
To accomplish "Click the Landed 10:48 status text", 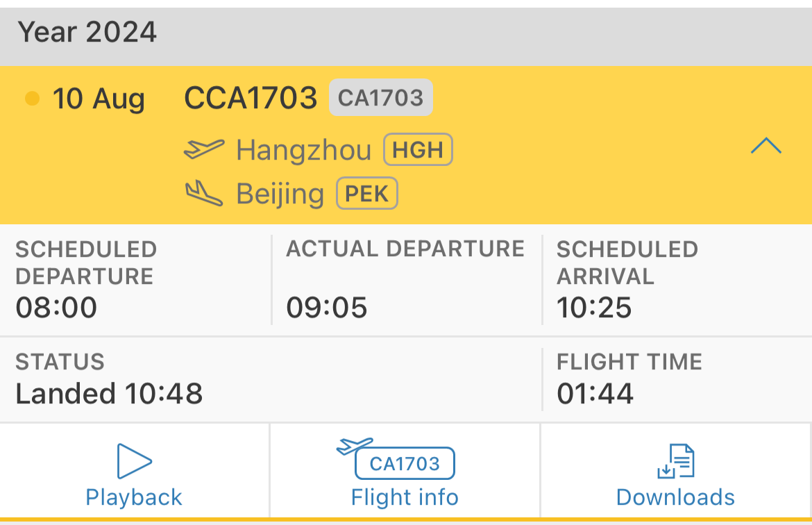I will [109, 394].
